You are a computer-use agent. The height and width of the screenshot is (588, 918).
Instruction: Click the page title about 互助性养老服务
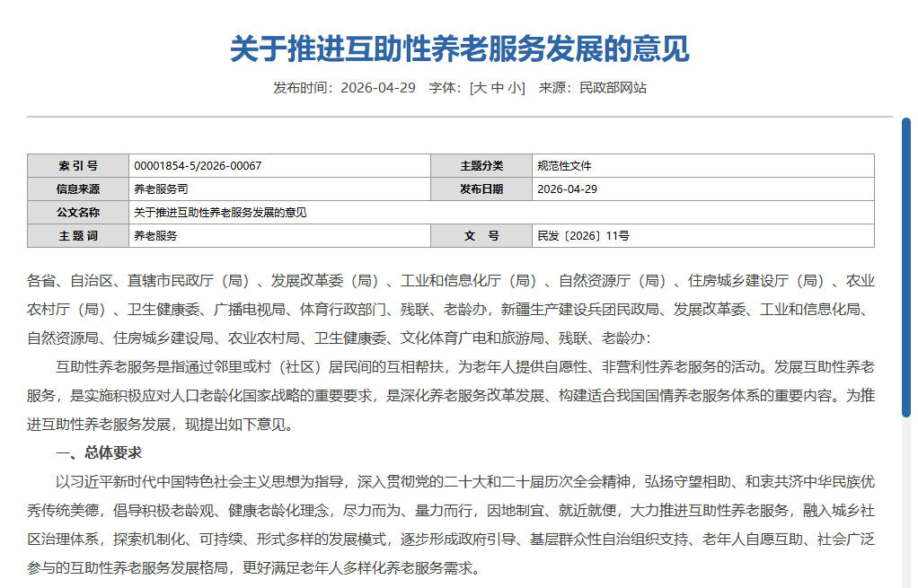point(459,48)
